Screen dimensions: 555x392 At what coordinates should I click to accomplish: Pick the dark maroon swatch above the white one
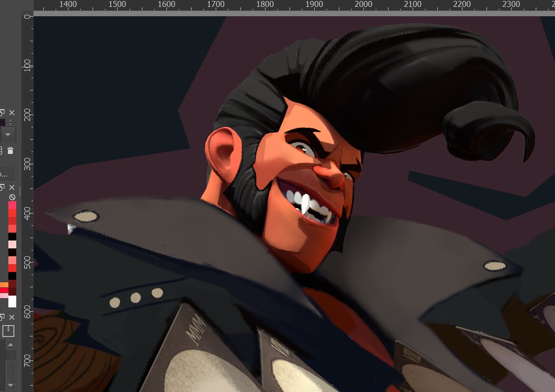coord(12,292)
